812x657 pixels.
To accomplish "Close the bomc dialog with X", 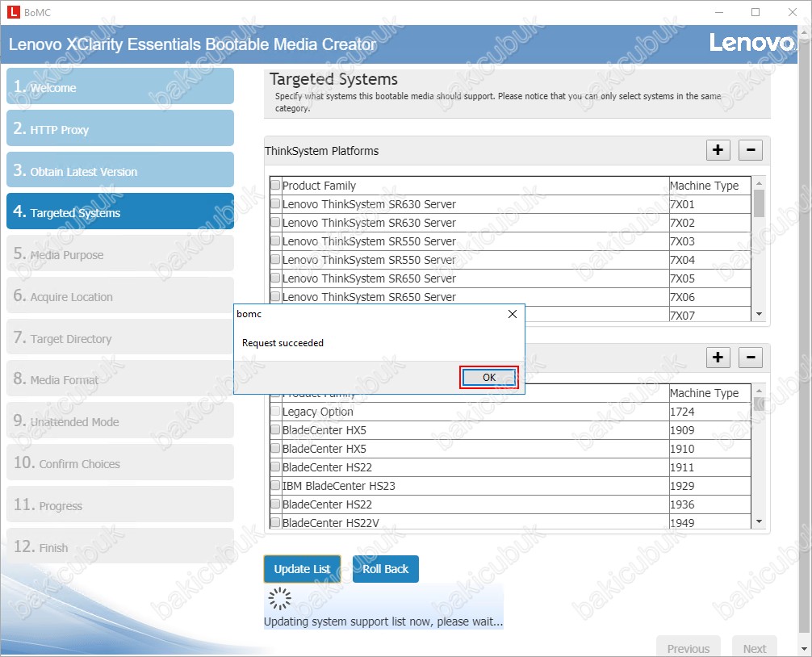I will (x=513, y=314).
